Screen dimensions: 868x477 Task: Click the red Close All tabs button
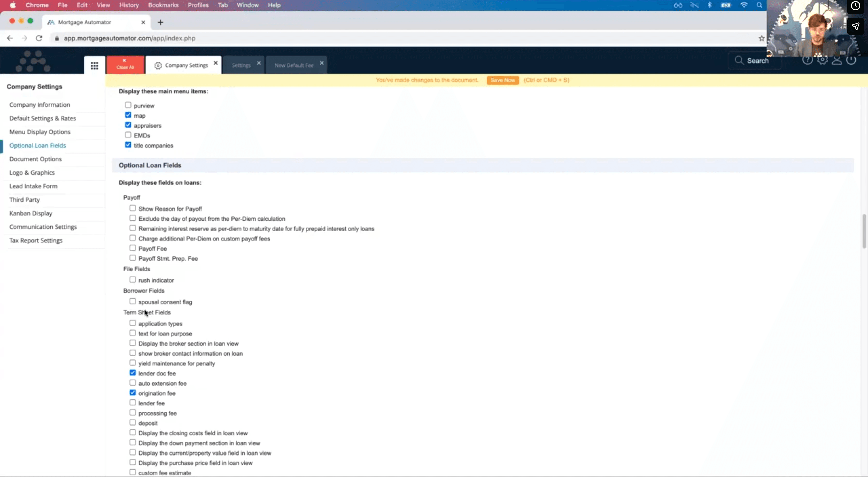125,64
